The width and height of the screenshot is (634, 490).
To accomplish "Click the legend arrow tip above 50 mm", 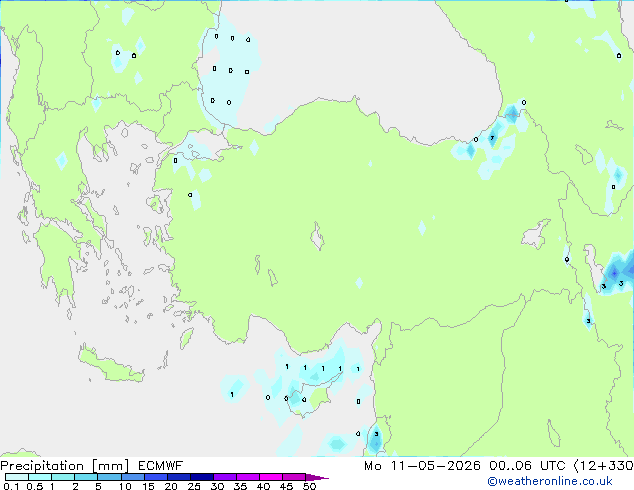I will click(317, 477).
